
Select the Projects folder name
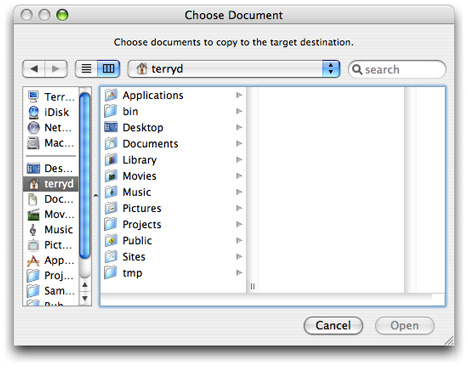click(142, 224)
